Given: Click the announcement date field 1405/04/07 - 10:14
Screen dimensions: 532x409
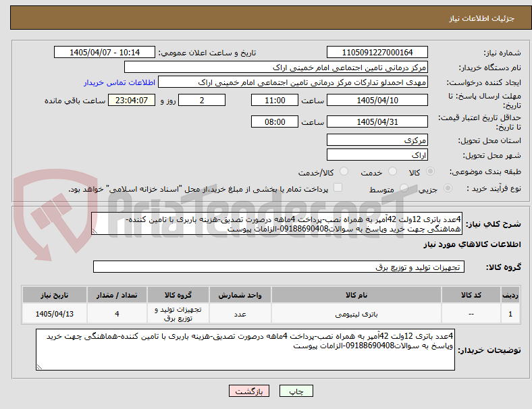Looking at the screenshot, I should pyautogui.click(x=105, y=52).
